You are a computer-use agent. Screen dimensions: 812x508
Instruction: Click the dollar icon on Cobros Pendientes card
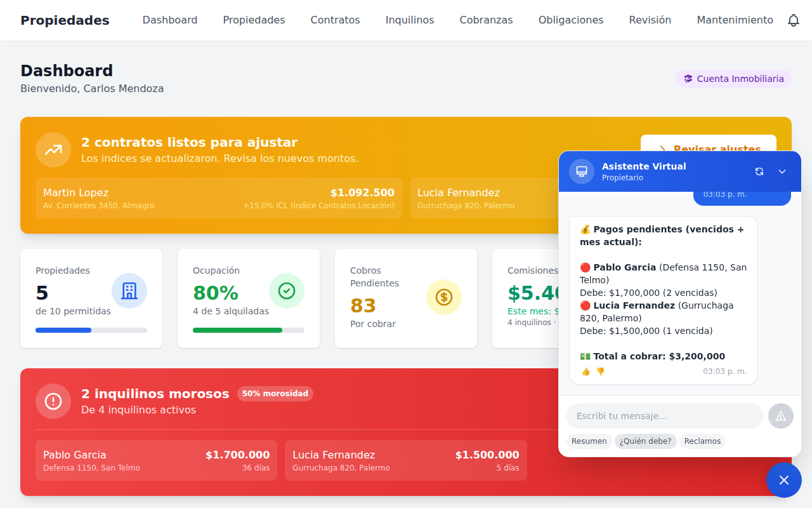tap(444, 297)
